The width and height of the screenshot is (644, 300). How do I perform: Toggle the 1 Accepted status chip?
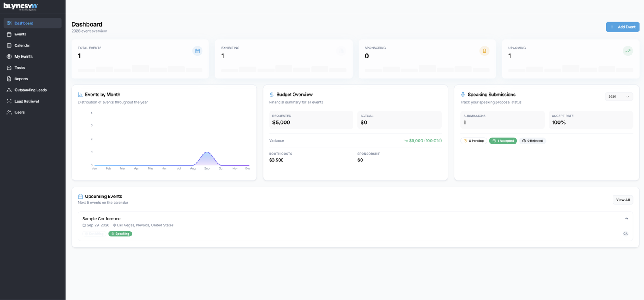[503, 141]
